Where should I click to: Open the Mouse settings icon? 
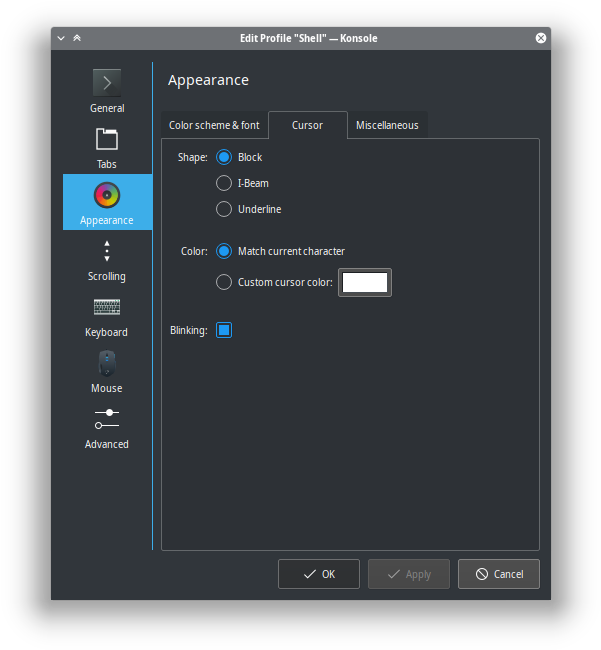click(107, 363)
